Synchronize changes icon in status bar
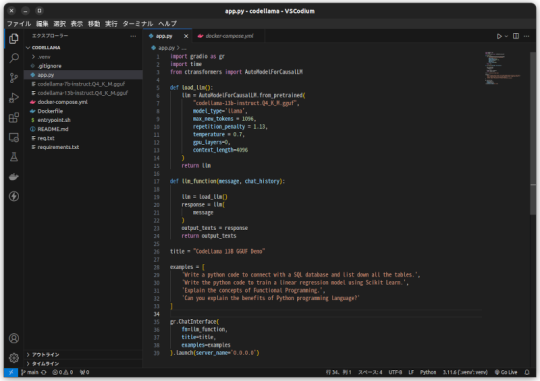The height and width of the screenshot is (381, 540). (x=44, y=372)
